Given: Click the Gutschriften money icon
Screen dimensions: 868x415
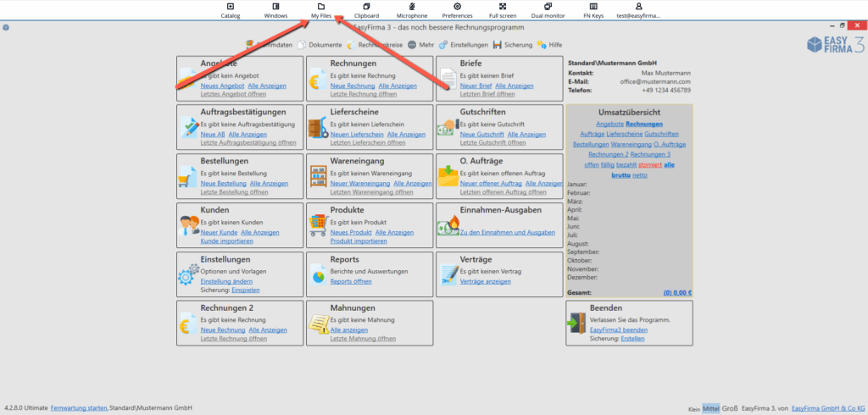Looking at the screenshot, I should tap(448, 128).
